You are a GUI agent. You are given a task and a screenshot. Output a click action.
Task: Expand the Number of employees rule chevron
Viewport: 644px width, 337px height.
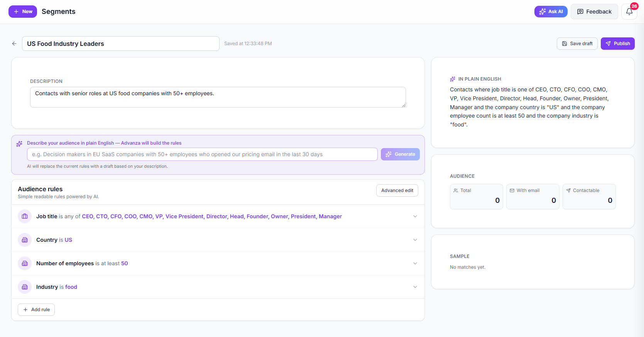coord(415,263)
